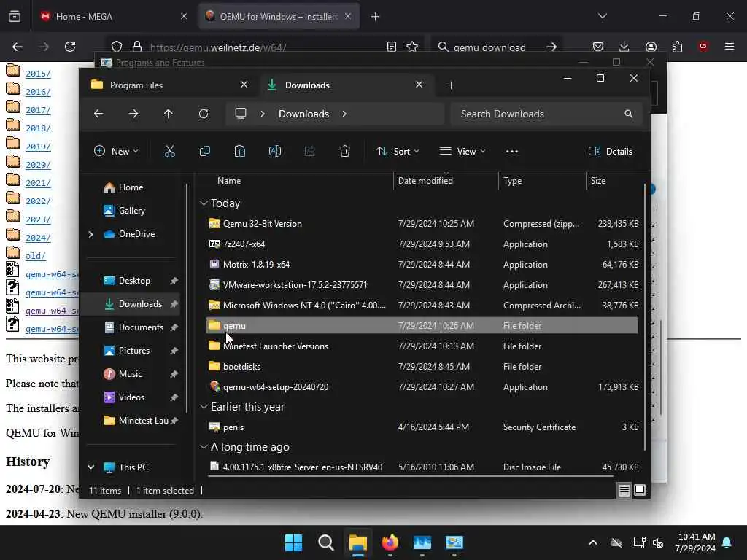Open the View dropdown menu
Image resolution: width=747 pixels, height=560 pixels.
coord(462,152)
